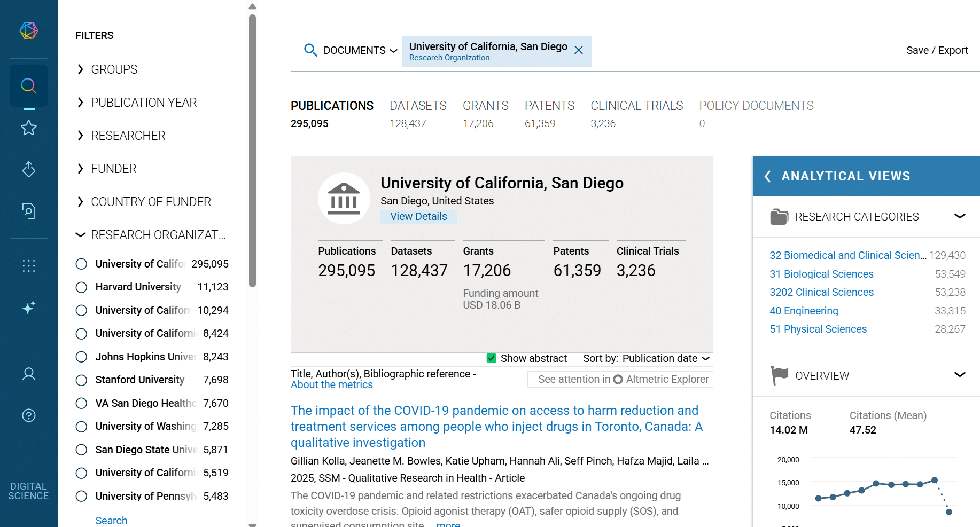Collapse the Research Categories section
The image size is (980, 527).
[959, 216]
